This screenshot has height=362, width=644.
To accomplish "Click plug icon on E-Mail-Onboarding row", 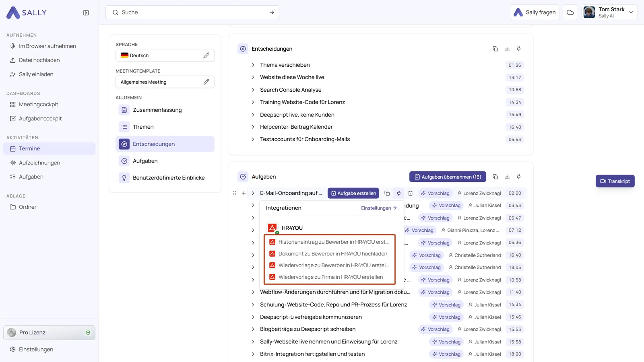I will [399, 193].
